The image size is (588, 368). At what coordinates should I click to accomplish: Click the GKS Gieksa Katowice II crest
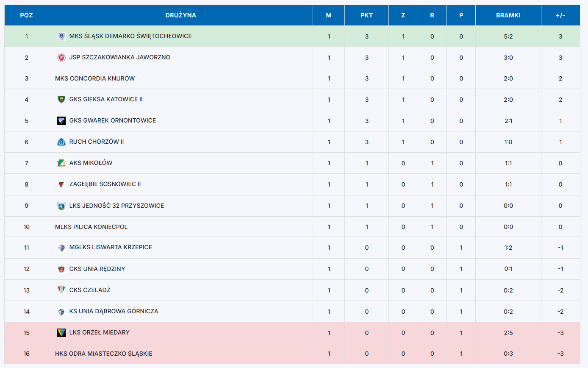pos(61,100)
